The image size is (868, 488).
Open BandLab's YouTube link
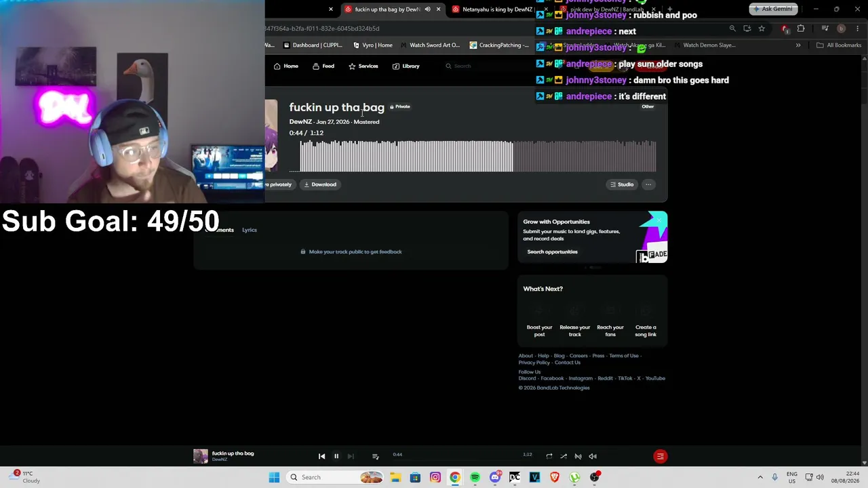[655, 378]
